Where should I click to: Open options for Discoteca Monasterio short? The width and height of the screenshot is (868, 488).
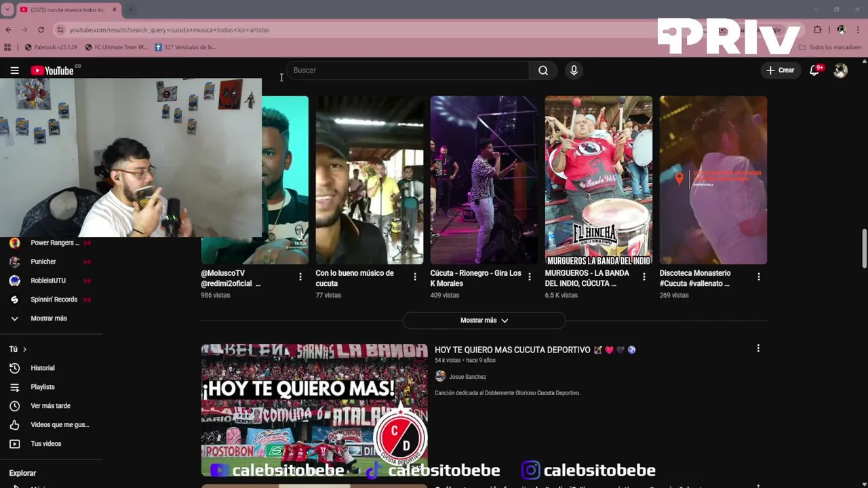coord(759,277)
